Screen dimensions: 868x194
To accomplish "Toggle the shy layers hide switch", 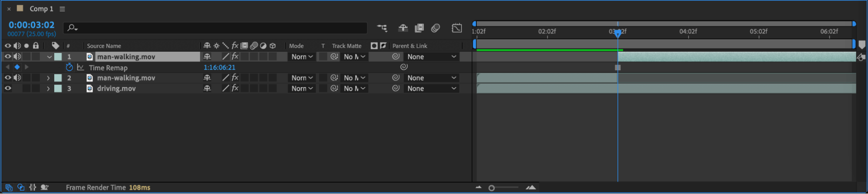I will 403,28.
